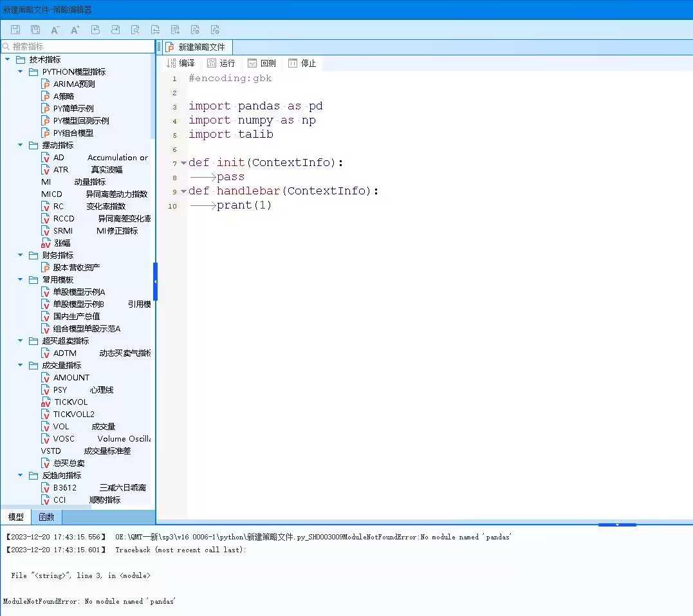
Task: Decrease editor font size (A-)
Action: pyautogui.click(x=55, y=30)
